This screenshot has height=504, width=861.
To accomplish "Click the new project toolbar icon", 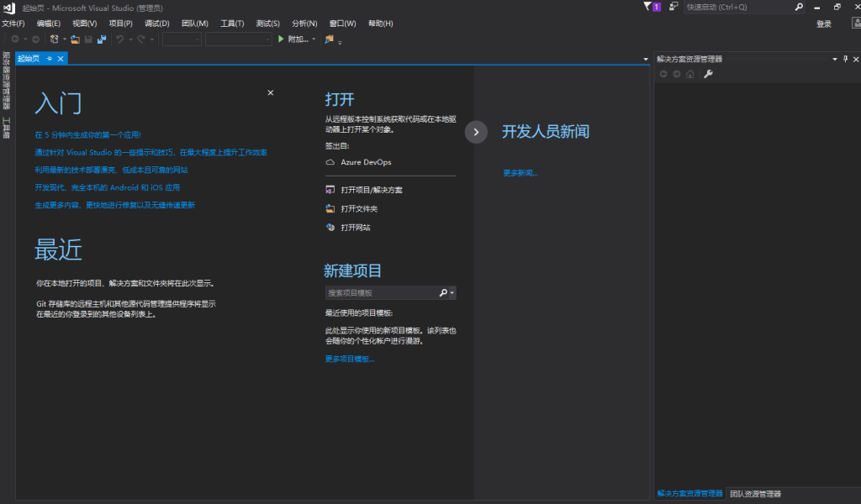I will [x=55, y=39].
